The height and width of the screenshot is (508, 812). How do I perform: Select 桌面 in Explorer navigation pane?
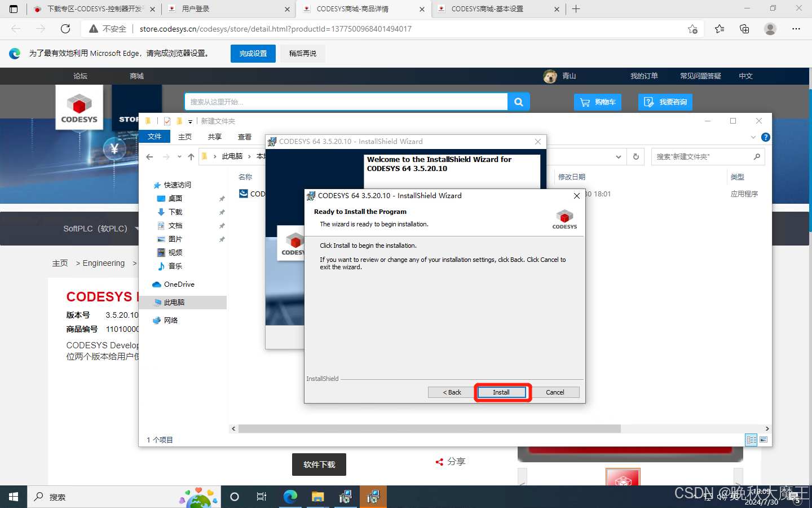click(x=175, y=199)
